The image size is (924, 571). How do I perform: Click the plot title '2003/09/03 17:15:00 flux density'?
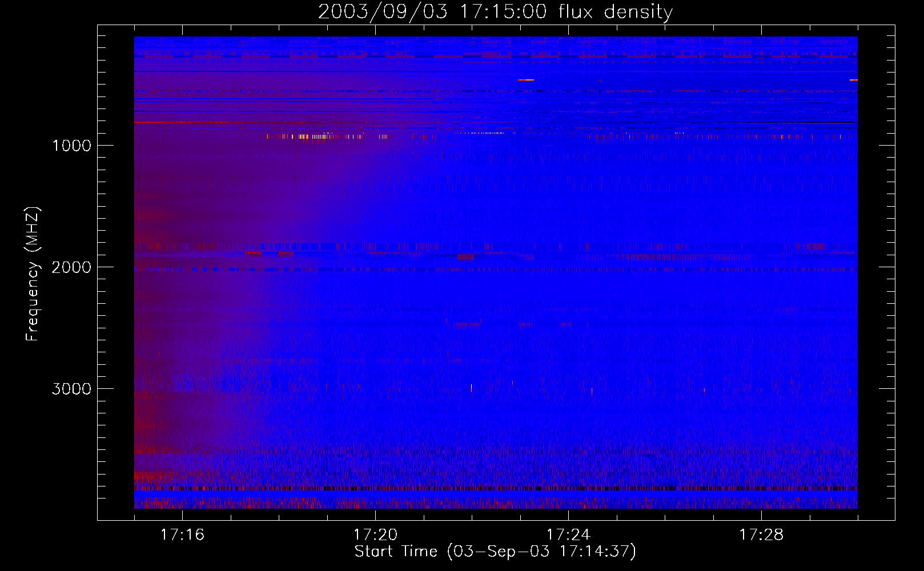click(495, 12)
